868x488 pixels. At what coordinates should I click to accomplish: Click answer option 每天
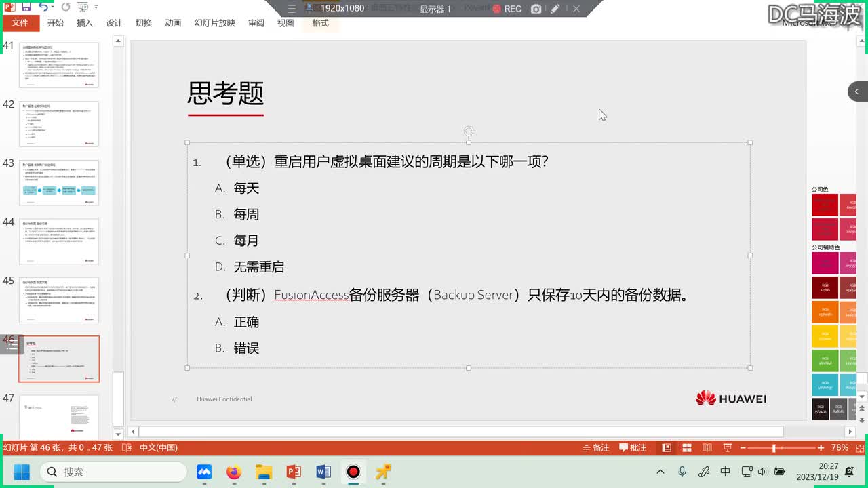click(x=246, y=188)
